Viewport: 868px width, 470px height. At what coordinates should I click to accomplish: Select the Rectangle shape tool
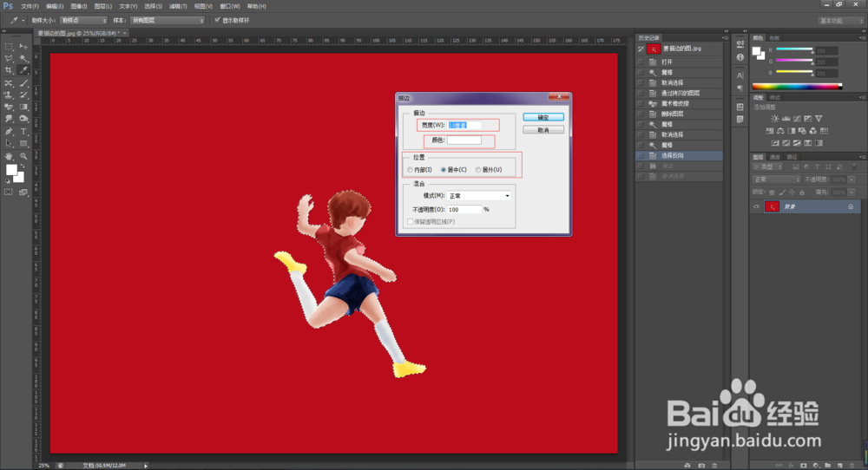[x=23, y=144]
